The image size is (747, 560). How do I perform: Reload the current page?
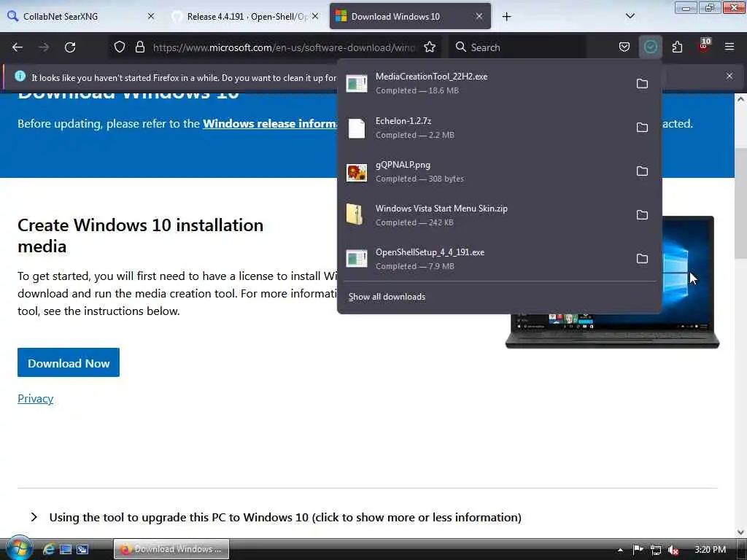click(70, 47)
